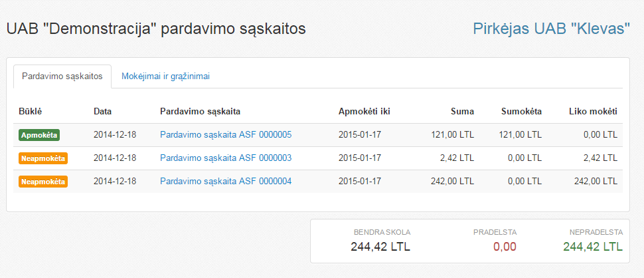Screen dimensions: 644x278
Task: Click the Bendra skola total amount
Action: point(380,247)
